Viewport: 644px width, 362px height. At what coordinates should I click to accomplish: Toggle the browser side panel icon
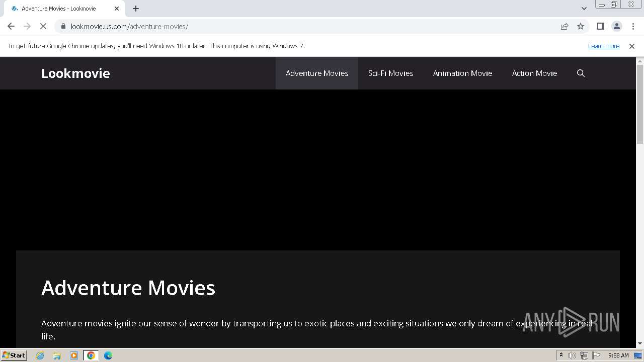pos(600,27)
